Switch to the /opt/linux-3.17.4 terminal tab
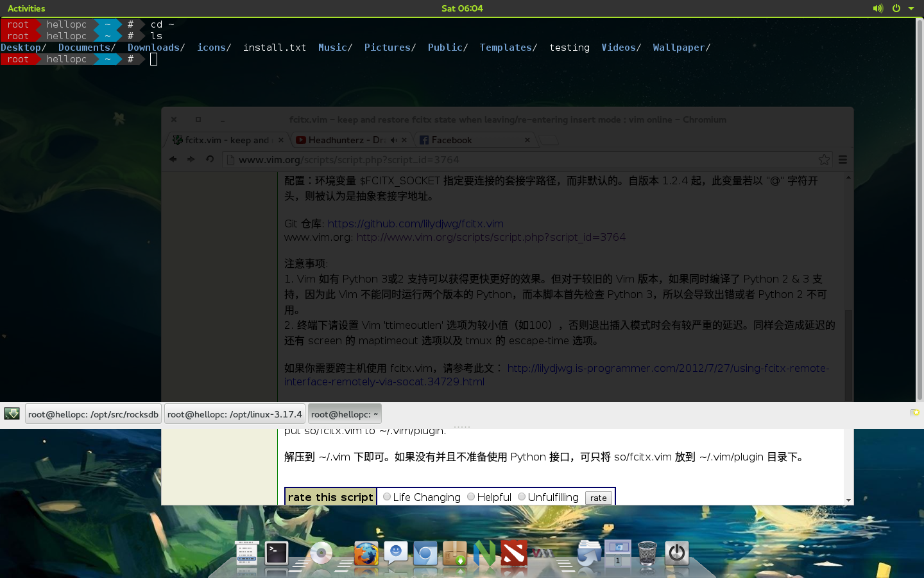Screen dimensions: 924x578 coord(234,414)
